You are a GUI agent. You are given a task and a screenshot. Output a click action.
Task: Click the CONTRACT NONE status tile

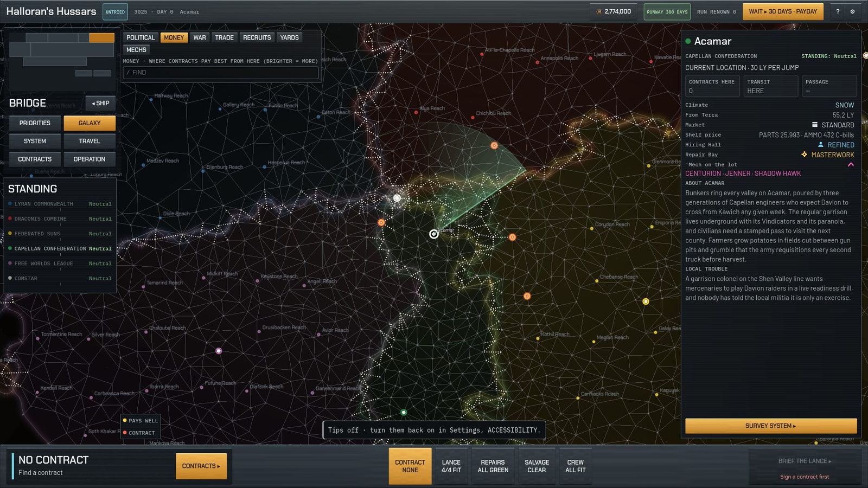(410, 466)
